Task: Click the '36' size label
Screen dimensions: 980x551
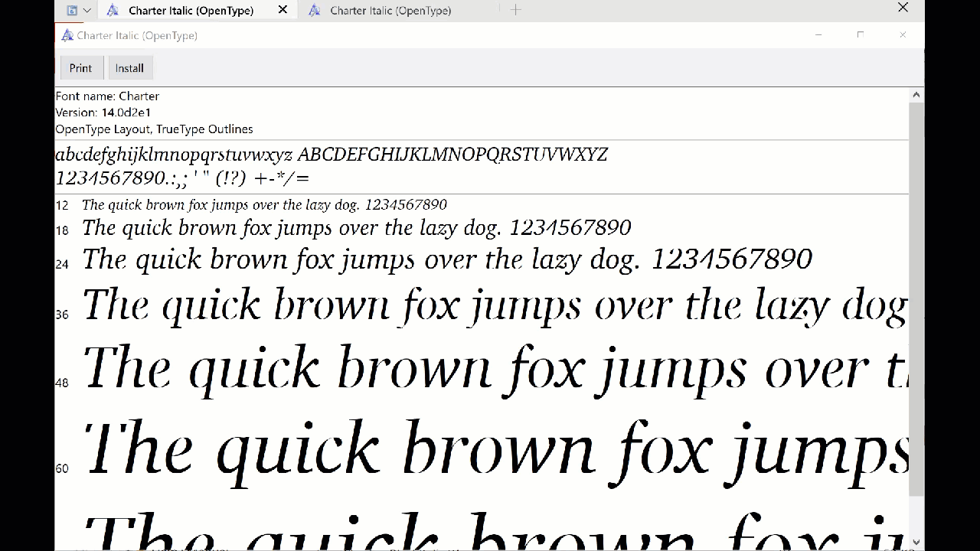Action: pyautogui.click(x=62, y=315)
